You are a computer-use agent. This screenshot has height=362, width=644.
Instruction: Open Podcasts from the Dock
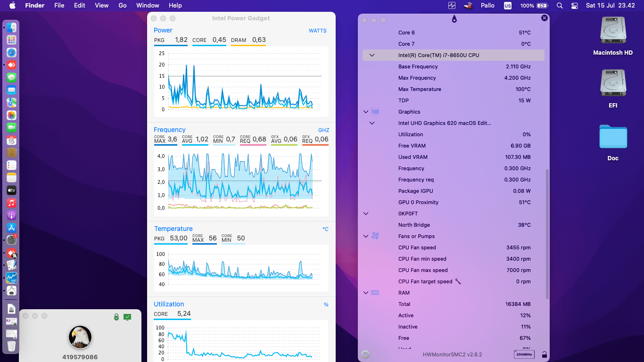point(11,215)
